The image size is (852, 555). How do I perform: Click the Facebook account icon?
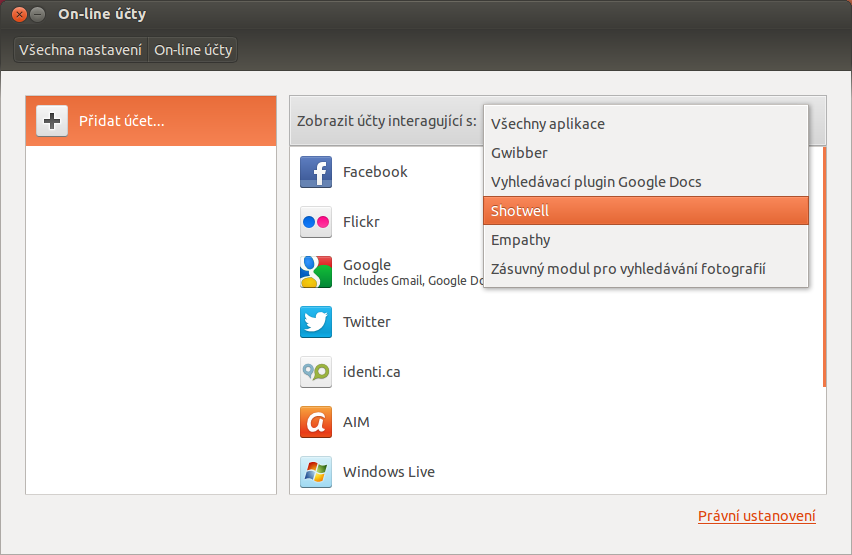click(x=316, y=172)
